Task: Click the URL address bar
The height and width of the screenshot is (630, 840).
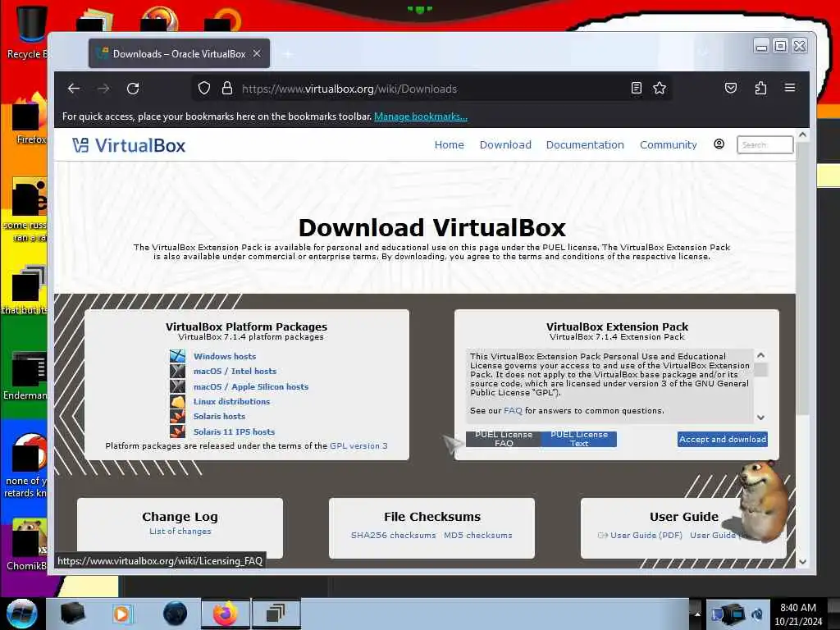Action: point(431,89)
